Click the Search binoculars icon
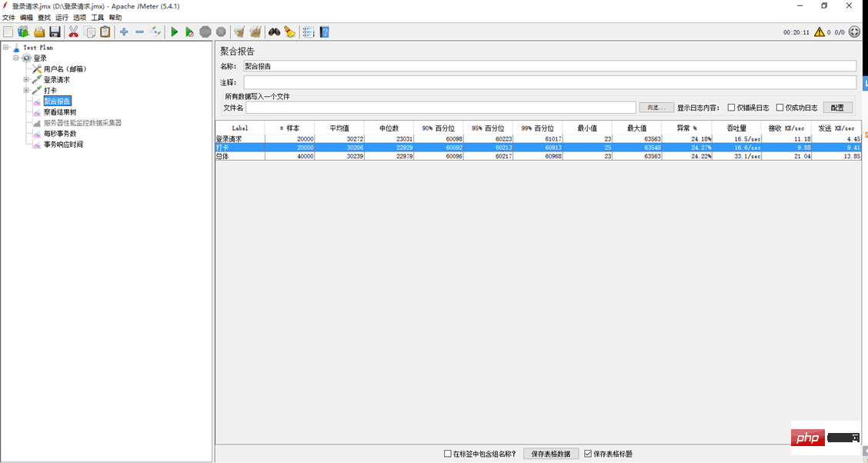868x463 pixels. pos(274,32)
